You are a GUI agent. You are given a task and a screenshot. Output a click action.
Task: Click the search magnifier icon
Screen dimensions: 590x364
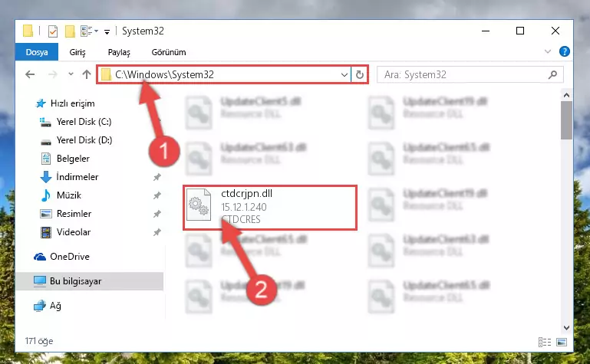[552, 74]
